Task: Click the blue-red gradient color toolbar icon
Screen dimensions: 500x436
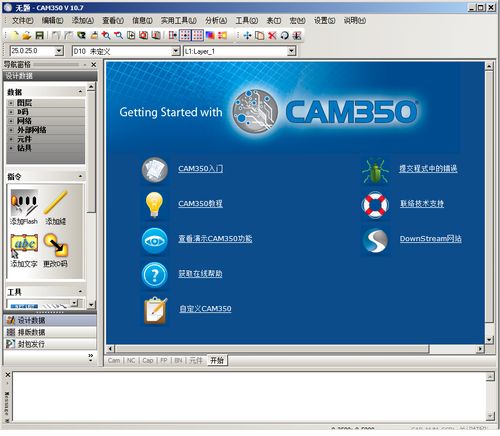Action: (210, 35)
